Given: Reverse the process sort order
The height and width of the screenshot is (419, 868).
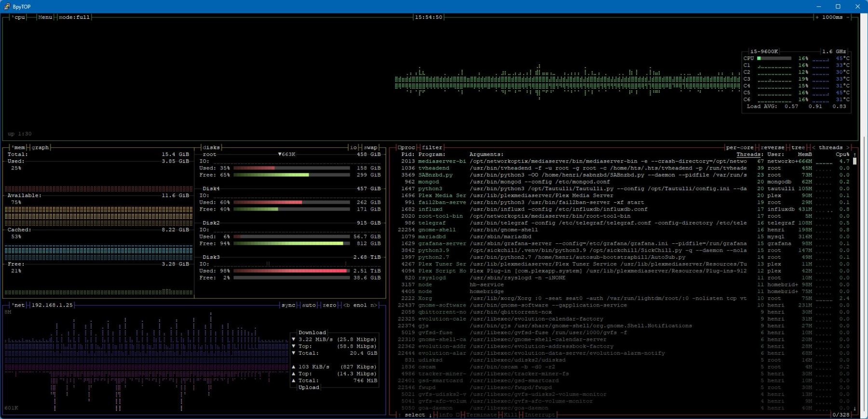Looking at the screenshot, I should (x=772, y=147).
